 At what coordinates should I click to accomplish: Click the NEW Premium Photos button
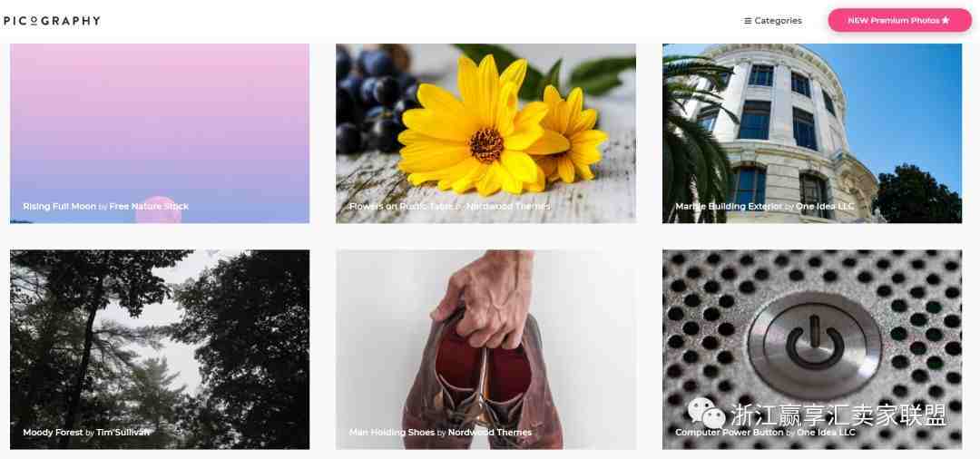tap(899, 21)
